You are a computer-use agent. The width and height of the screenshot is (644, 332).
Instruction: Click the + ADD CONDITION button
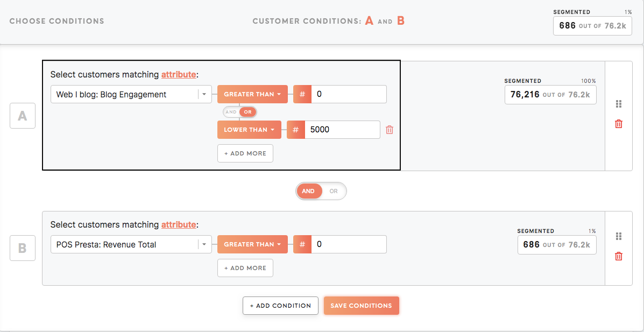pyautogui.click(x=280, y=306)
